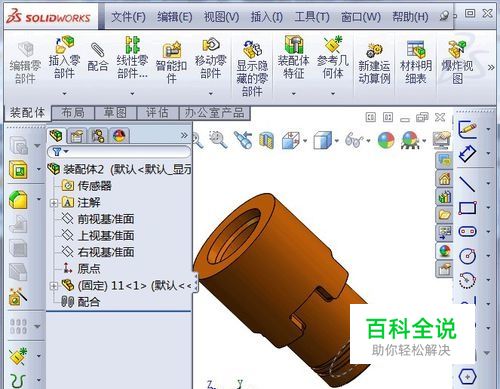Expand the 注解 tree node

click(x=54, y=203)
